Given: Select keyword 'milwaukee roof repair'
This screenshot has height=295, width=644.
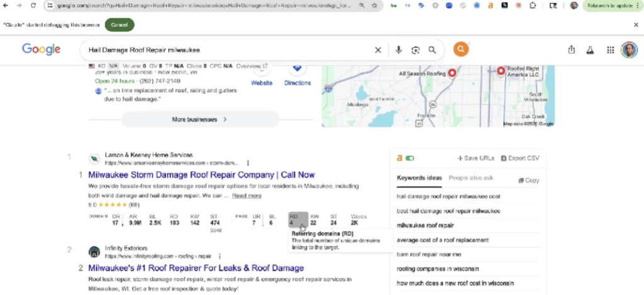Looking at the screenshot, I should click(425, 225).
